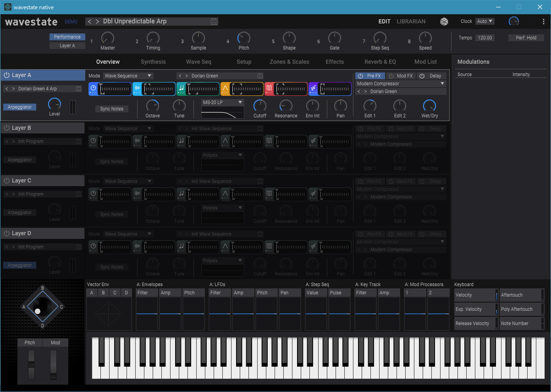Click the Pitch wheel slider

point(31,365)
